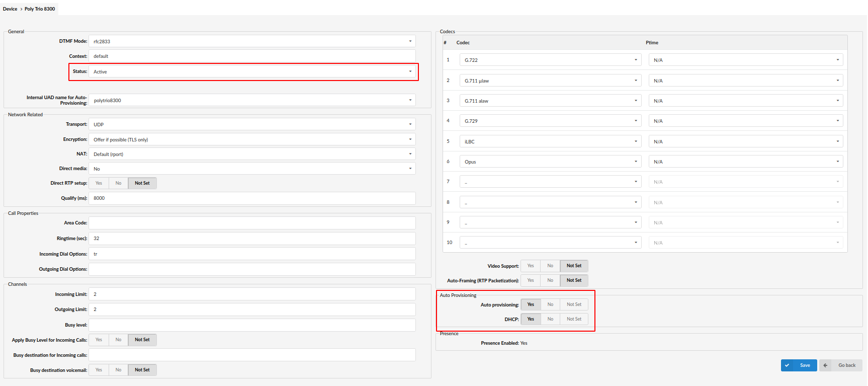Screen dimensions: 868x386
Task: Click the Incoming Dial Options field
Action: coord(252,254)
